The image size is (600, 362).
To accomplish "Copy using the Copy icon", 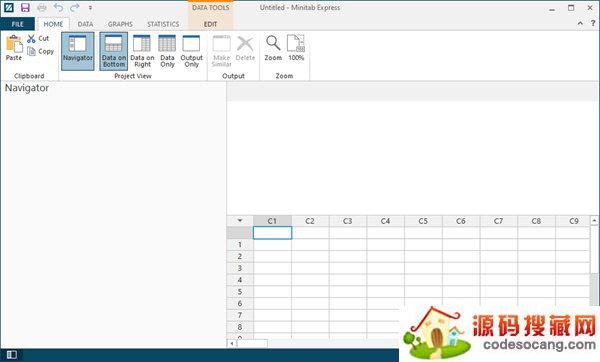I will [31, 51].
